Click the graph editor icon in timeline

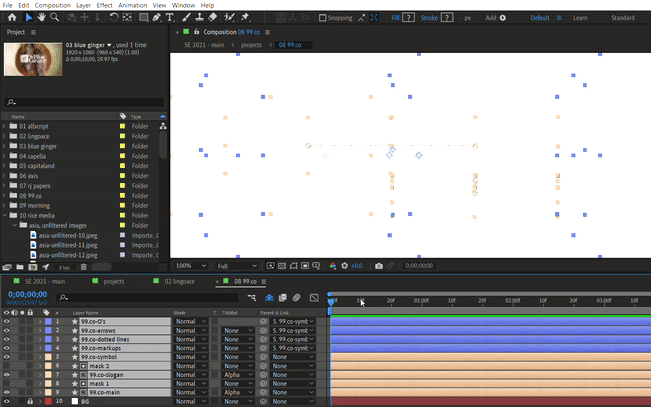pos(313,298)
